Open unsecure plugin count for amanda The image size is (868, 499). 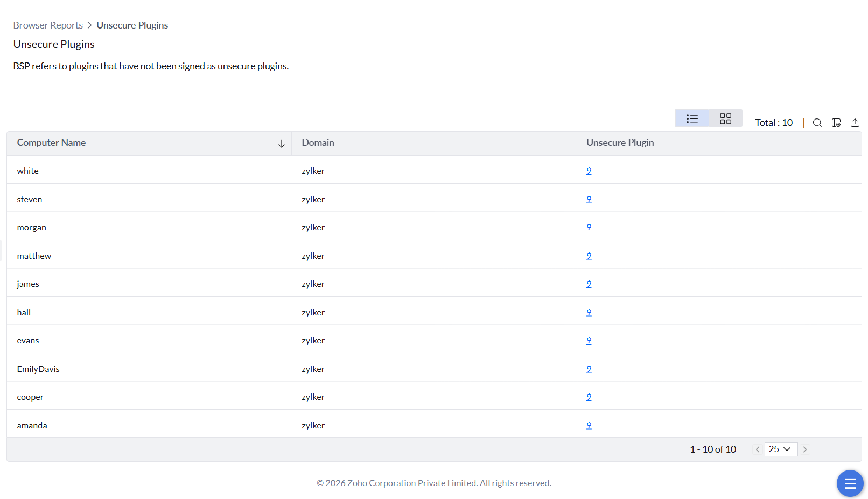589,426
